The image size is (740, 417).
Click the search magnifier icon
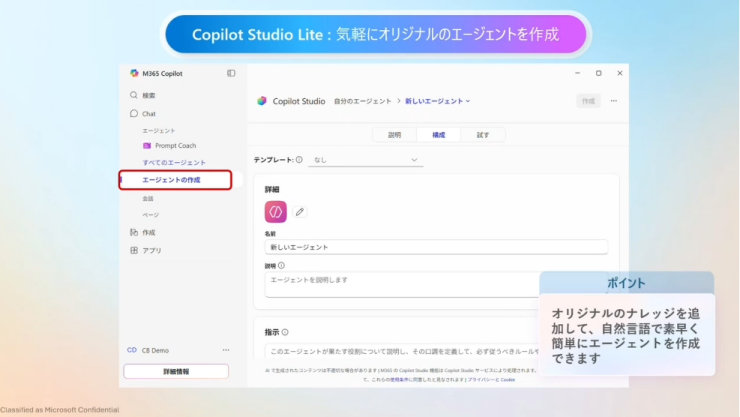(x=134, y=95)
